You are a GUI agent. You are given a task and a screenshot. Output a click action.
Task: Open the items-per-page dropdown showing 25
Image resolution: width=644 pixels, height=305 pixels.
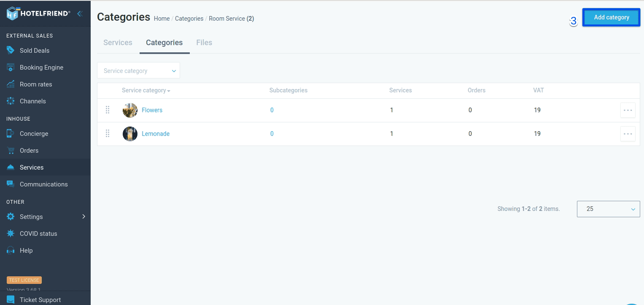click(608, 209)
